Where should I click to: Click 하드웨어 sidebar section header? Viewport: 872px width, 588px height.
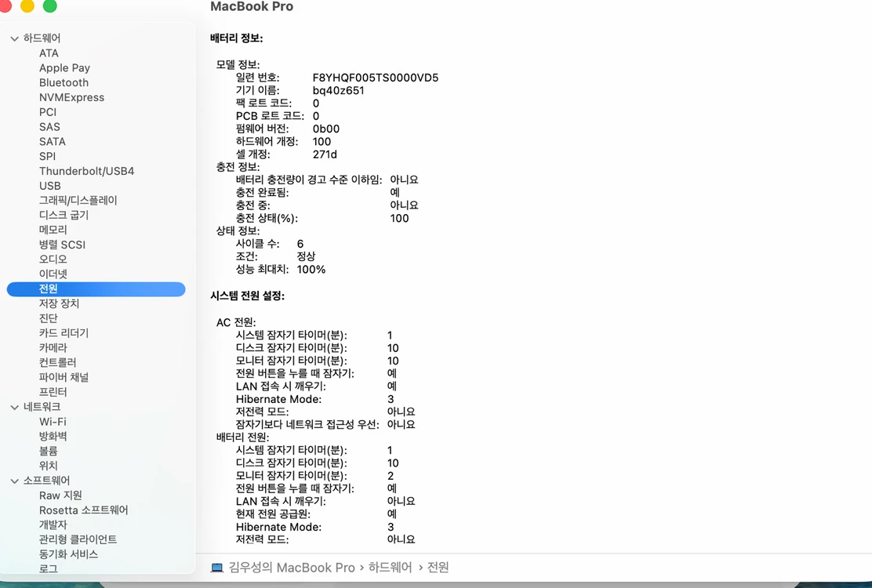(42, 38)
